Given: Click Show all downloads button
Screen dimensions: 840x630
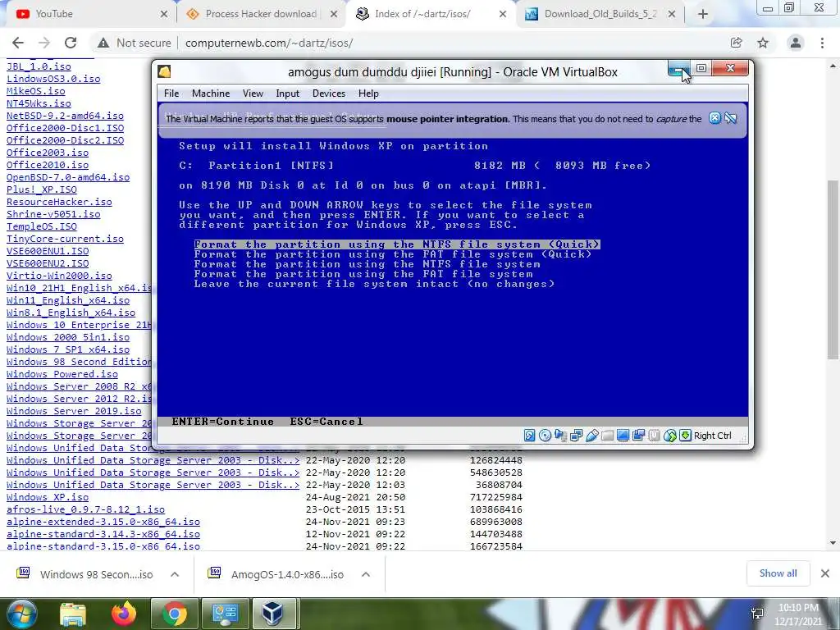Looking at the screenshot, I should tap(778, 573).
